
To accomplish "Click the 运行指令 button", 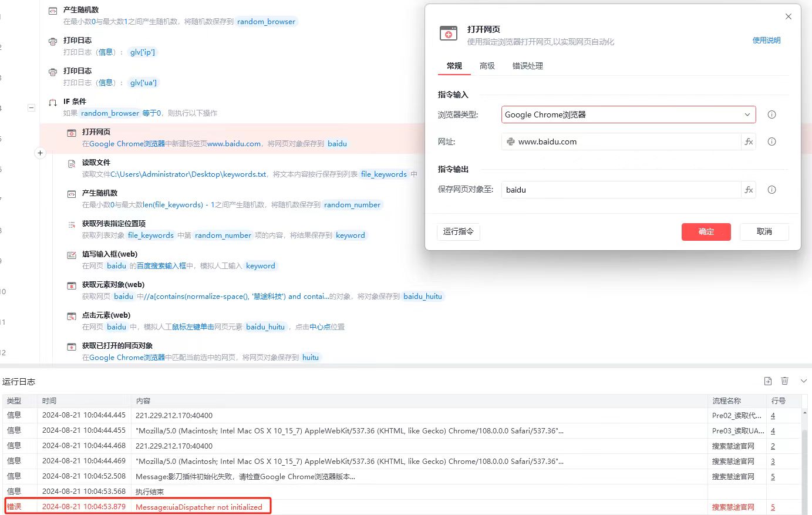I will click(x=458, y=231).
